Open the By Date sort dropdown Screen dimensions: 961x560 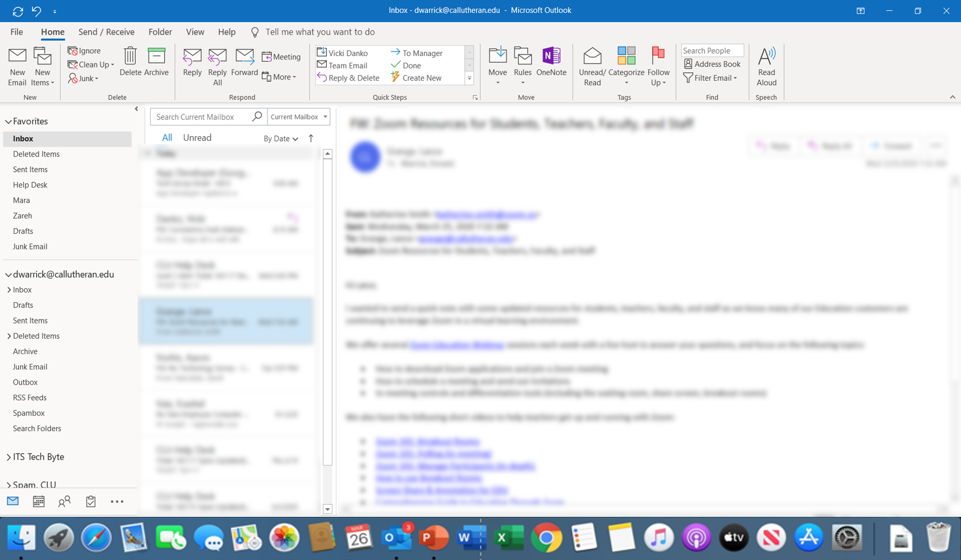(x=281, y=138)
